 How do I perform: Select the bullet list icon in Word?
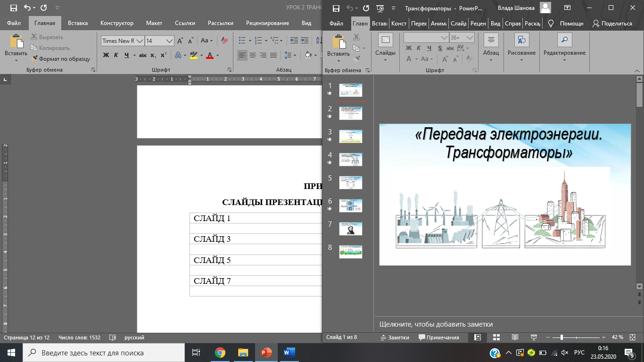(x=242, y=41)
